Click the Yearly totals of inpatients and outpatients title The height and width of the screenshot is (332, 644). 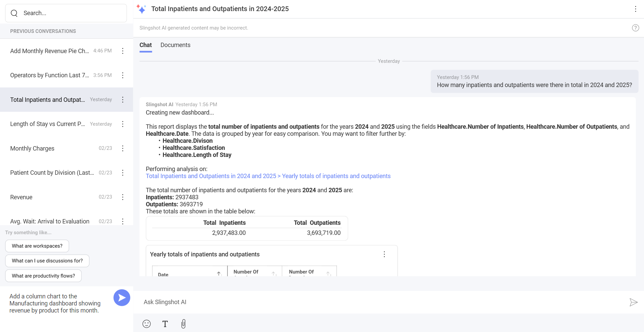click(205, 254)
